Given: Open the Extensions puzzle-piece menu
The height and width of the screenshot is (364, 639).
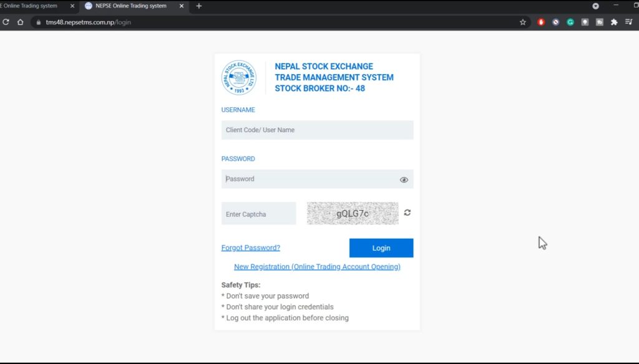Looking at the screenshot, I should pyautogui.click(x=614, y=22).
